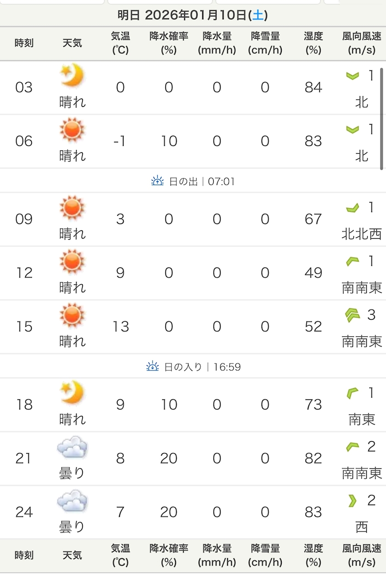Click the top 降水確率 column header
The height and width of the screenshot is (588, 386).
pyautogui.click(x=169, y=43)
